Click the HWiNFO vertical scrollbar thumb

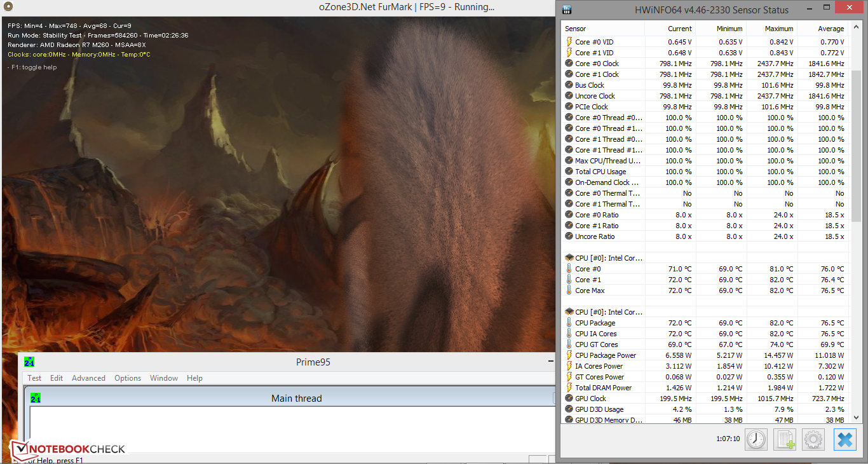coord(855,146)
